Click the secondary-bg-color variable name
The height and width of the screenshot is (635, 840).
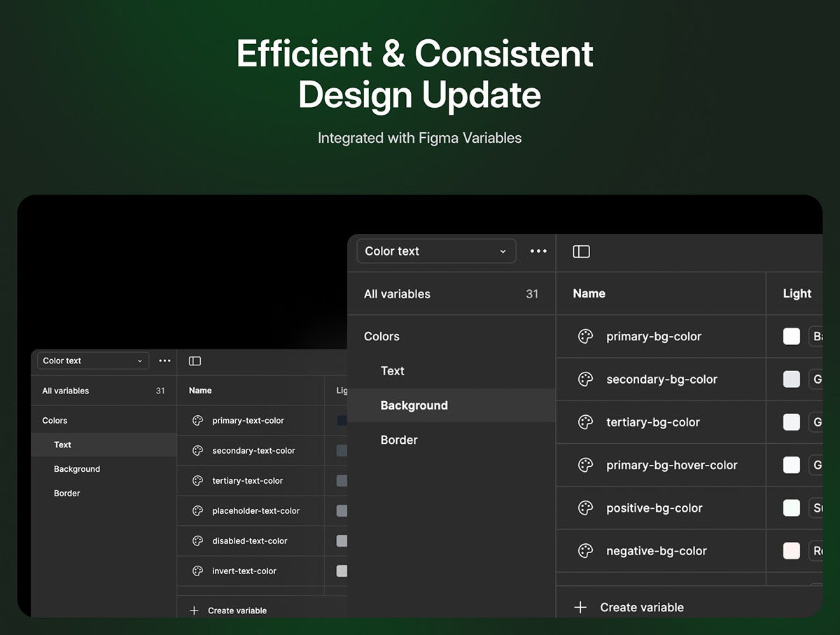[662, 379]
